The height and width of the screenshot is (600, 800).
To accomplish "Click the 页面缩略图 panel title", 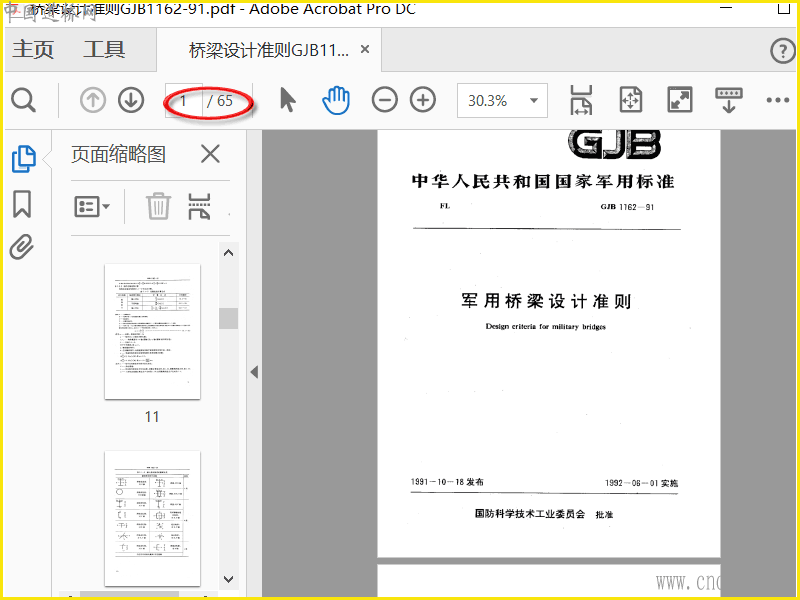I will [x=118, y=154].
